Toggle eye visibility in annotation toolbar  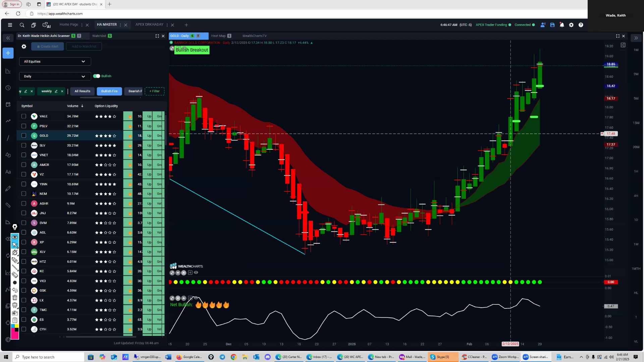coord(15,237)
